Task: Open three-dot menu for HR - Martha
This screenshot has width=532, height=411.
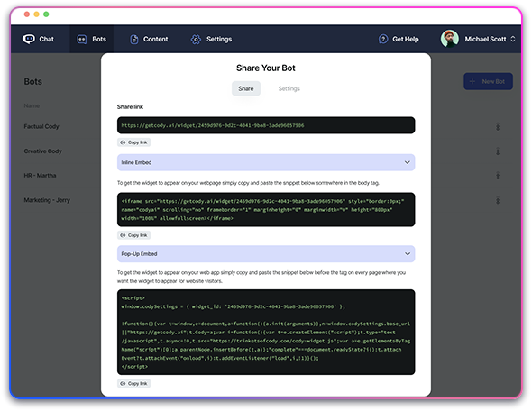Action: click(x=498, y=176)
